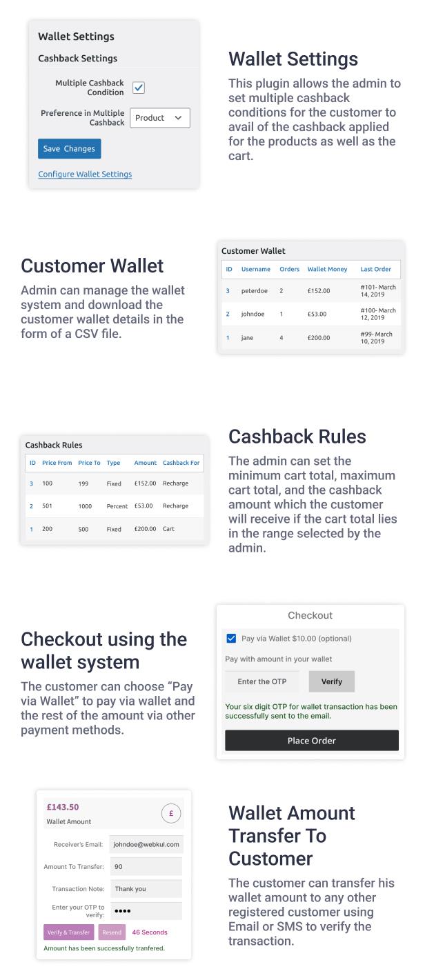
Task: Click the Resend OTP button
Action: (112, 932)
